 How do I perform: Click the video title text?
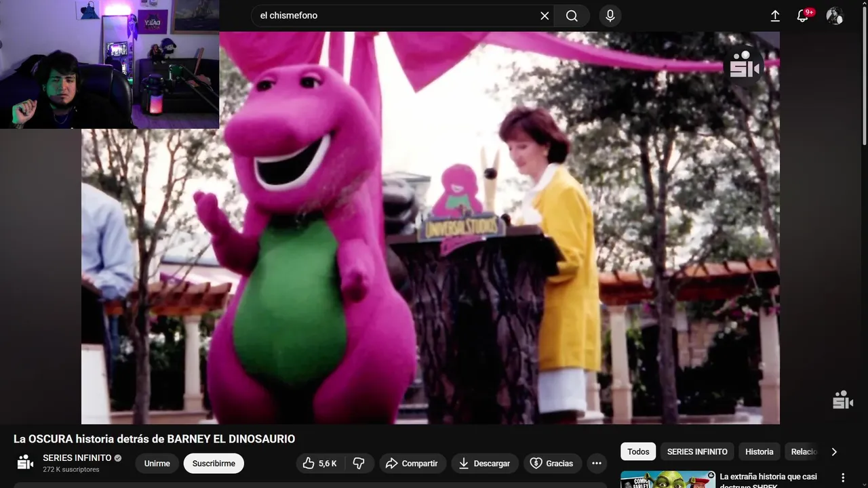[x=155, y=439]
